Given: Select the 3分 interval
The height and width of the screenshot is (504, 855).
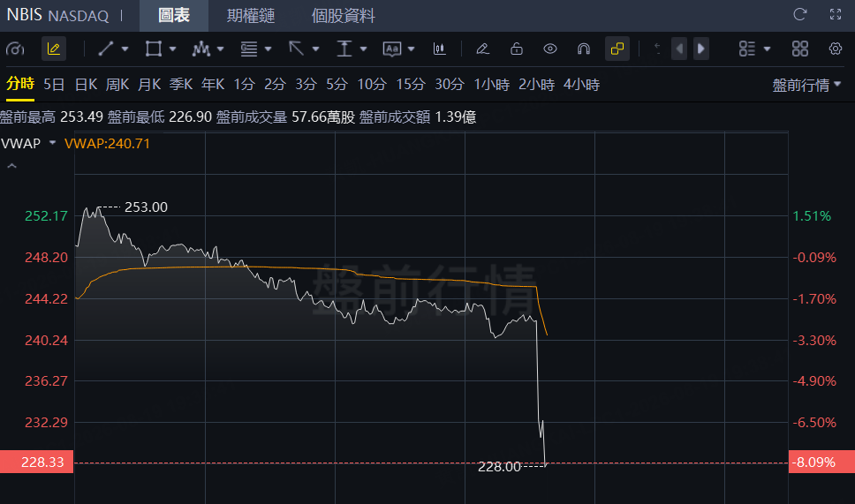Looking at the screenshot, I should point(306,85).
